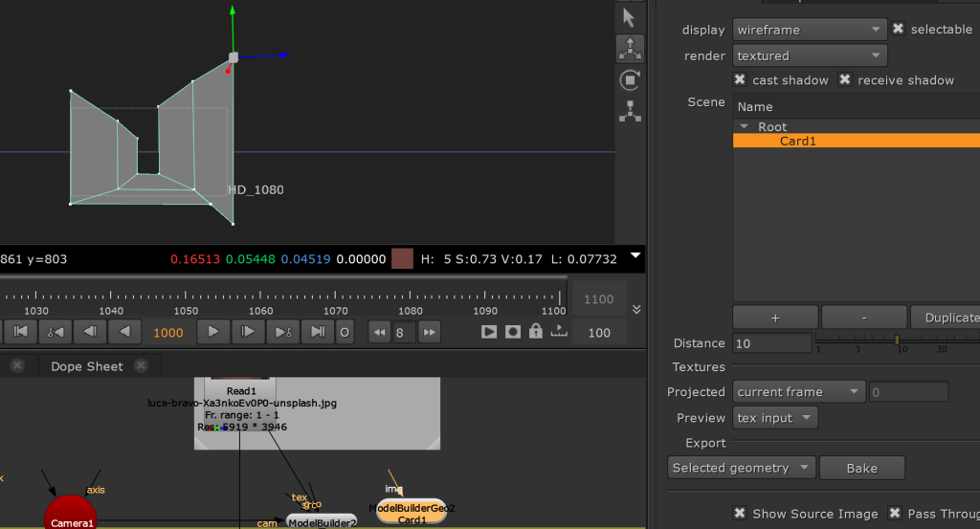This screenshot has width=980, height=529.
Task: Jump to the first frame
Action: coord(22,332)
